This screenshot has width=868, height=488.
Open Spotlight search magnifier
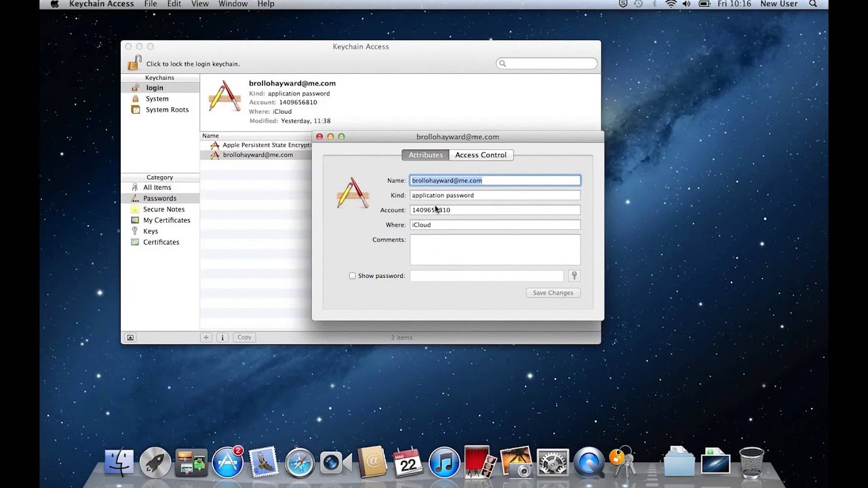point(814,4)
